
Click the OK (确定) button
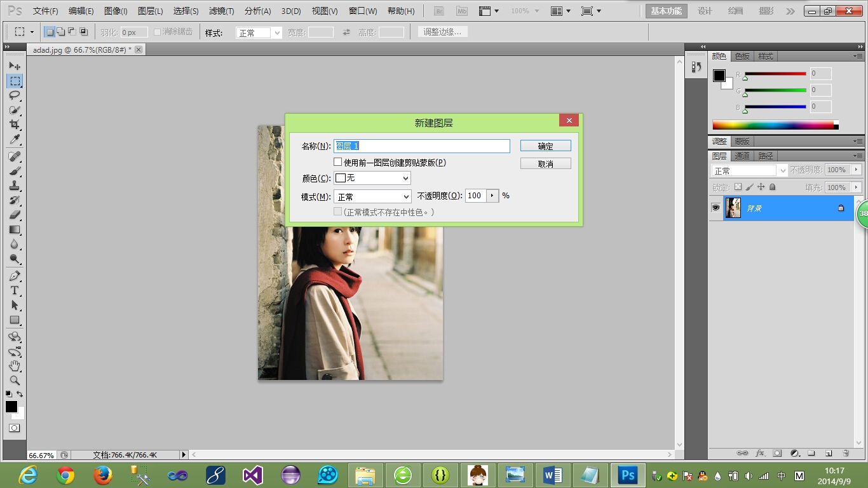545,146
